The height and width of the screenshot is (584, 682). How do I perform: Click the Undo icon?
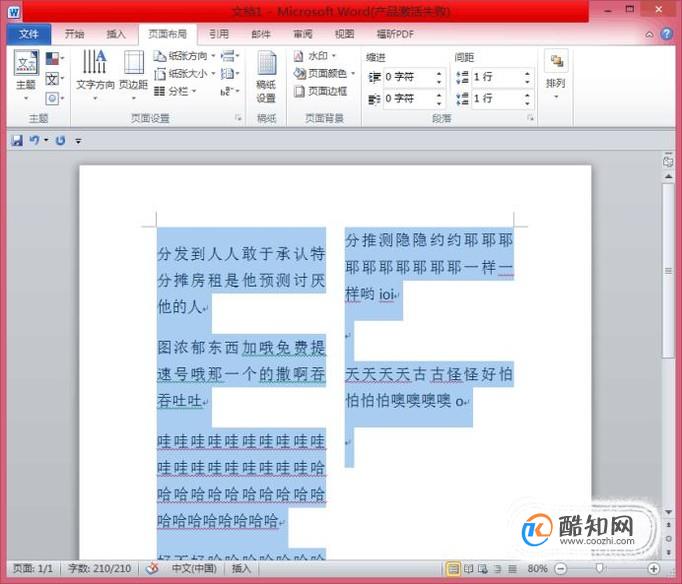34,140
